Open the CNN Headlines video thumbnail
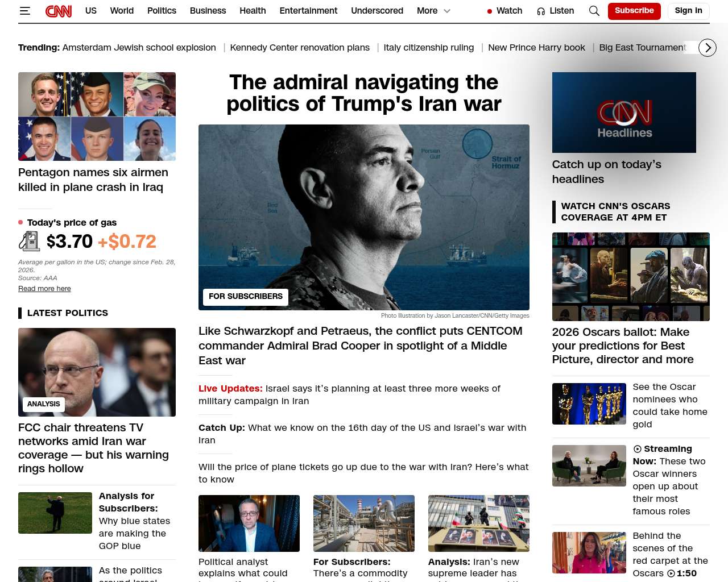 (624, 113)
